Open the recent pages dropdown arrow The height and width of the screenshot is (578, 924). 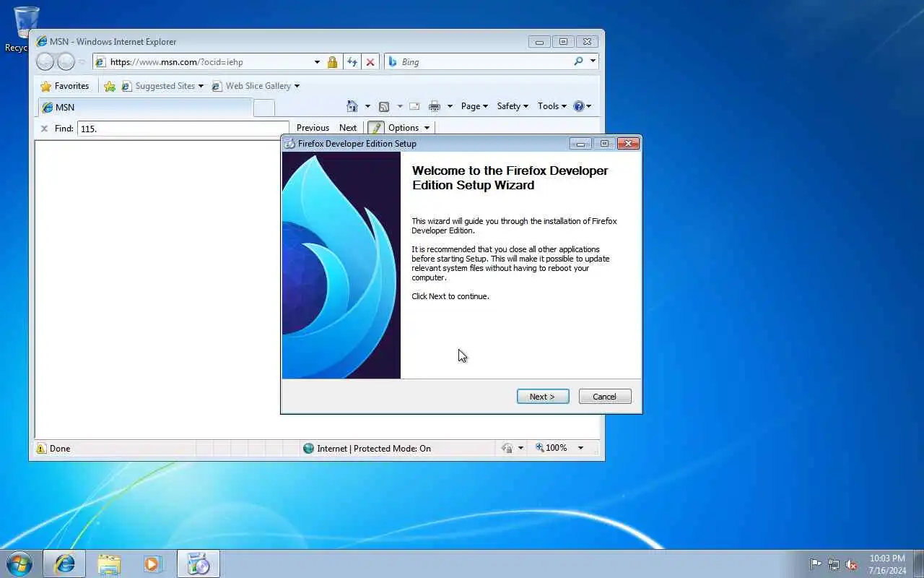coord(82,62)
